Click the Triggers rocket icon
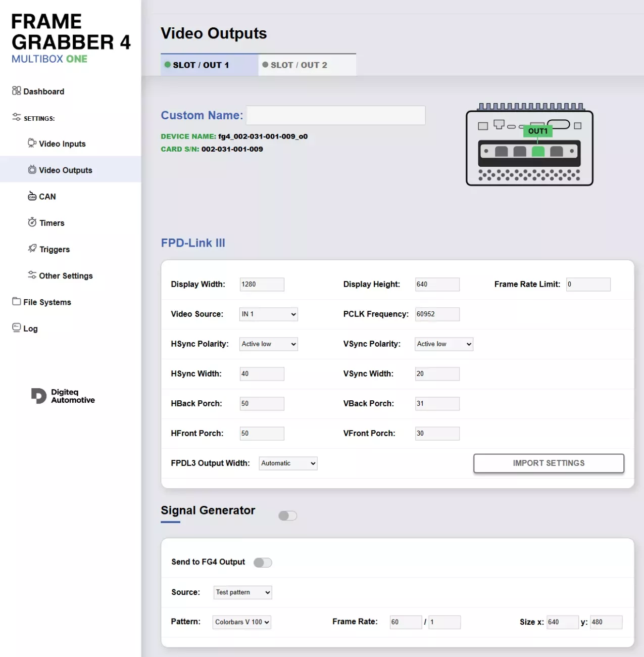This screenshot has height=657, width=644. click(32, 249)
